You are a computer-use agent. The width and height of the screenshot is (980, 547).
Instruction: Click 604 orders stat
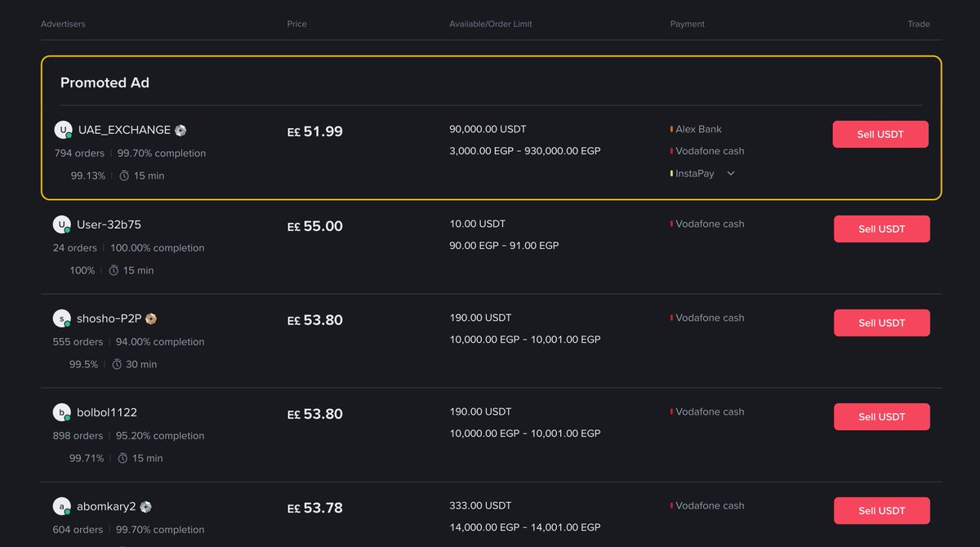[x=78, y=529]
